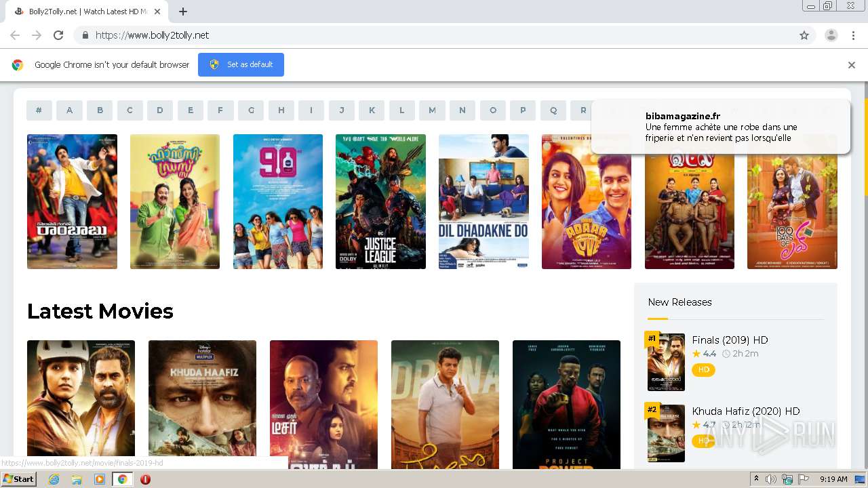Filter movies by letter F

point(220,110)
